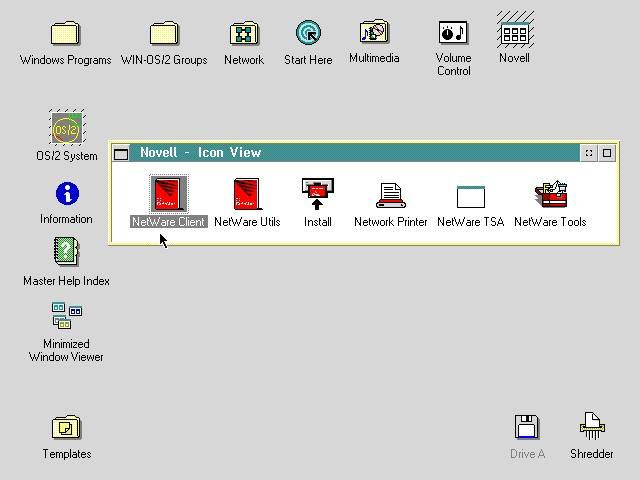Click the Novell - Icon View title bar
Screen dimensions: 640x480
(x=355, y=153)
